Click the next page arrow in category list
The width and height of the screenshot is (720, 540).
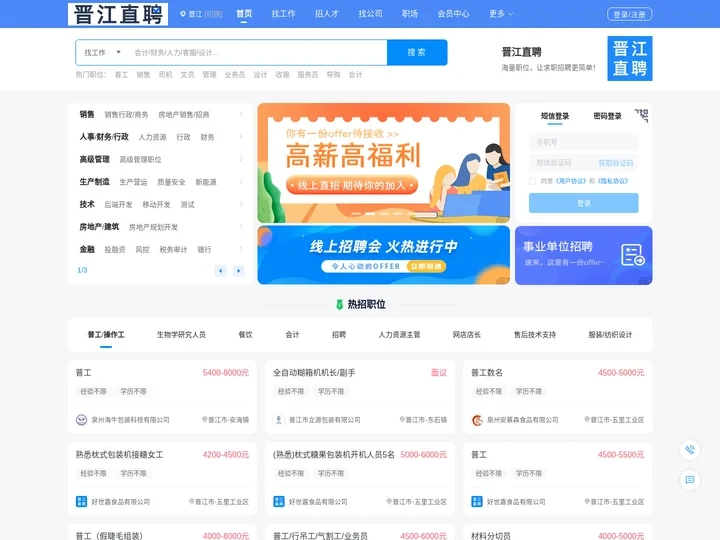point(238,271)
